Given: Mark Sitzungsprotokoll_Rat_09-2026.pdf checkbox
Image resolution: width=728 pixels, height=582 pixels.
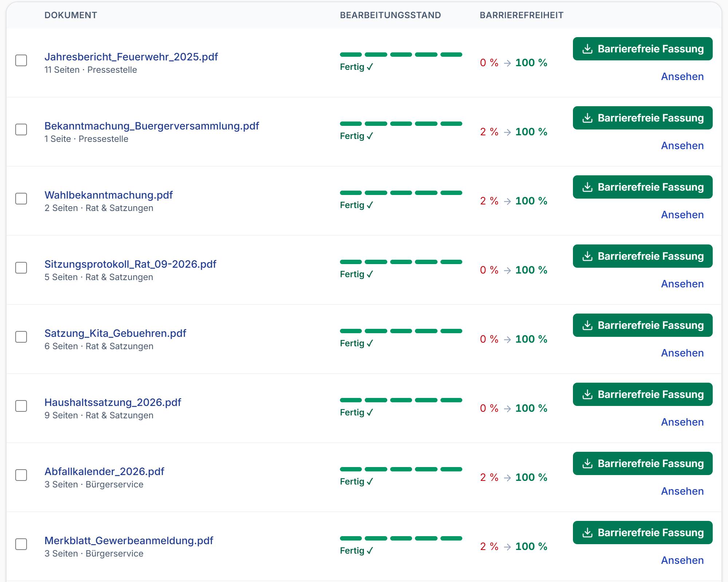Looking at the screenshot, I should [21, 268].
